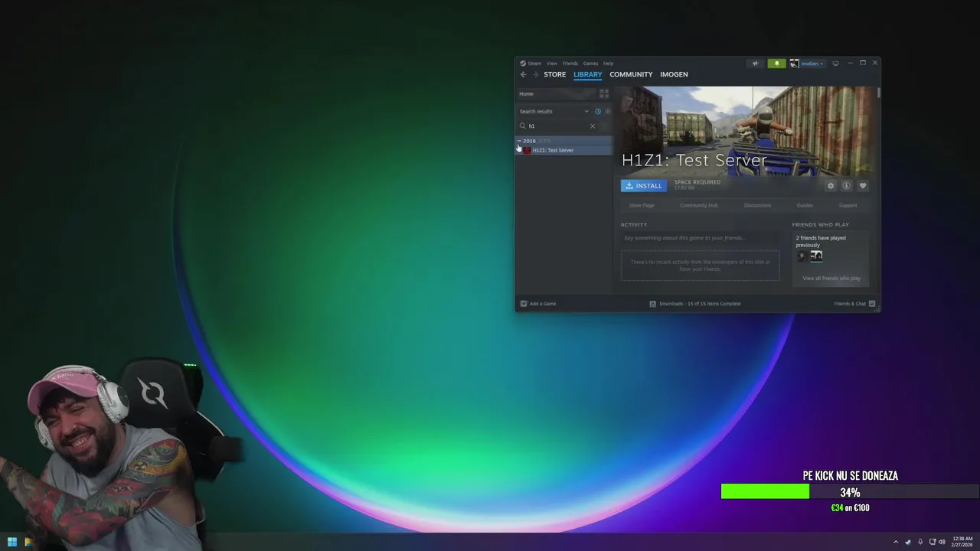Show H1Z1 game info icon
This screenshot has width=980, height=551.
click(x=847, y=186)
